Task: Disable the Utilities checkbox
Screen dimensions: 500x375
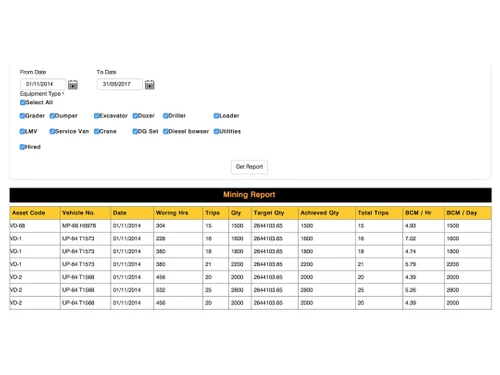Action: pyautogui.click(x=216, y=131)
